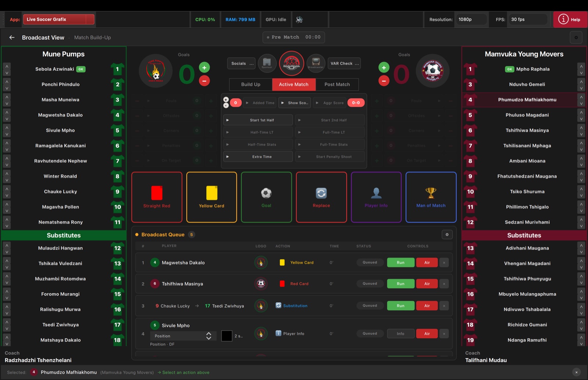Open the Resolution 1080p dropdown
This screenshot has height=380, width=588.
point(472,19)
